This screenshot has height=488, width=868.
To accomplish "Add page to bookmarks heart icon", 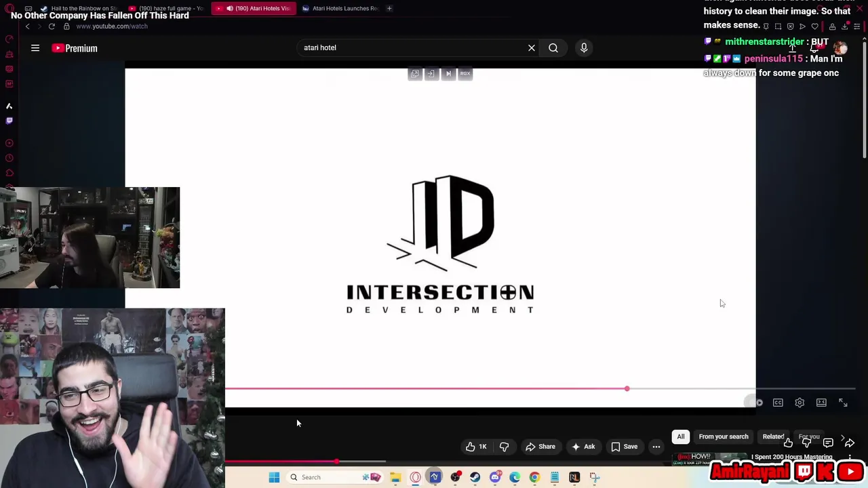I will pyautogui.click(x=814, y=26).
